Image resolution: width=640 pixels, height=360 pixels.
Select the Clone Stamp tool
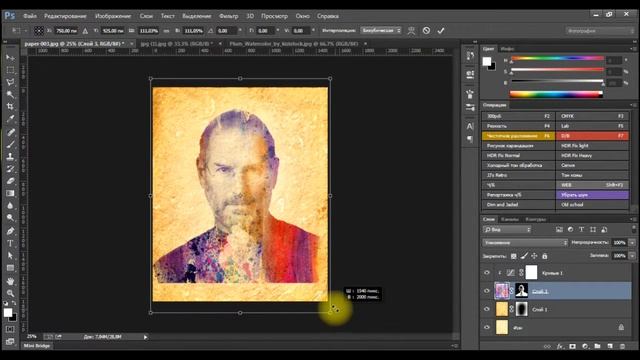coord(11,156)
